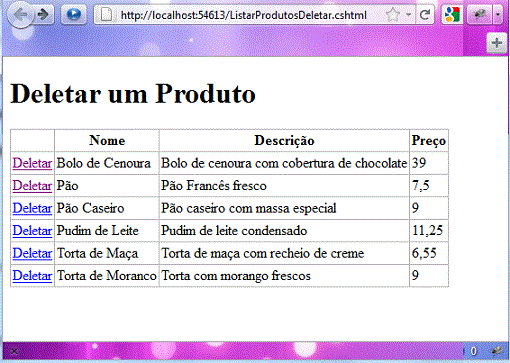This screenshot has height=363, width=510.
Task: Click Deletar link for Torta de Maça
Action: point(32,253)
